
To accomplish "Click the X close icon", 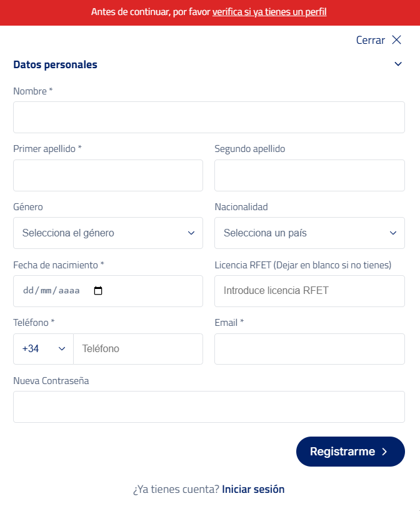I will [x=396, y=40].
